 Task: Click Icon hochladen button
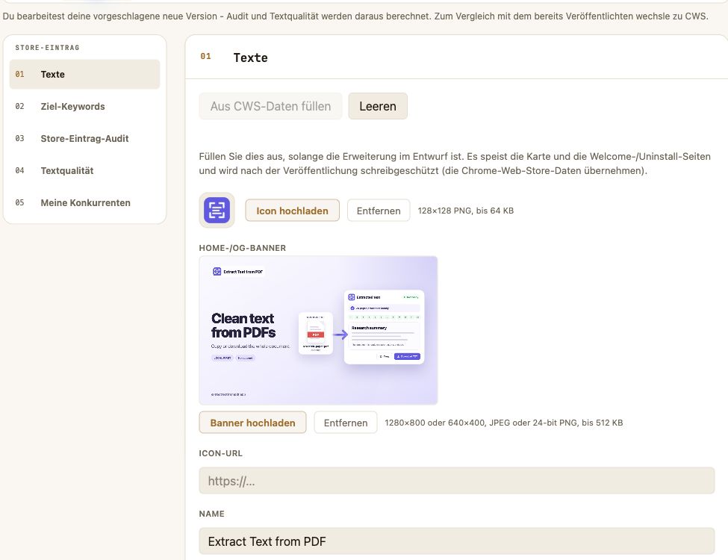tap(293, 211)
